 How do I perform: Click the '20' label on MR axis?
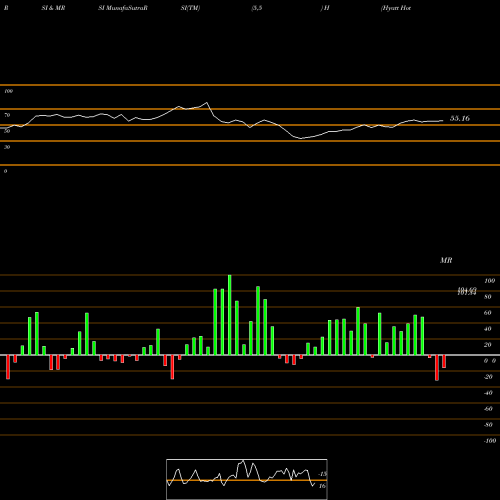[x=488, y=345]
